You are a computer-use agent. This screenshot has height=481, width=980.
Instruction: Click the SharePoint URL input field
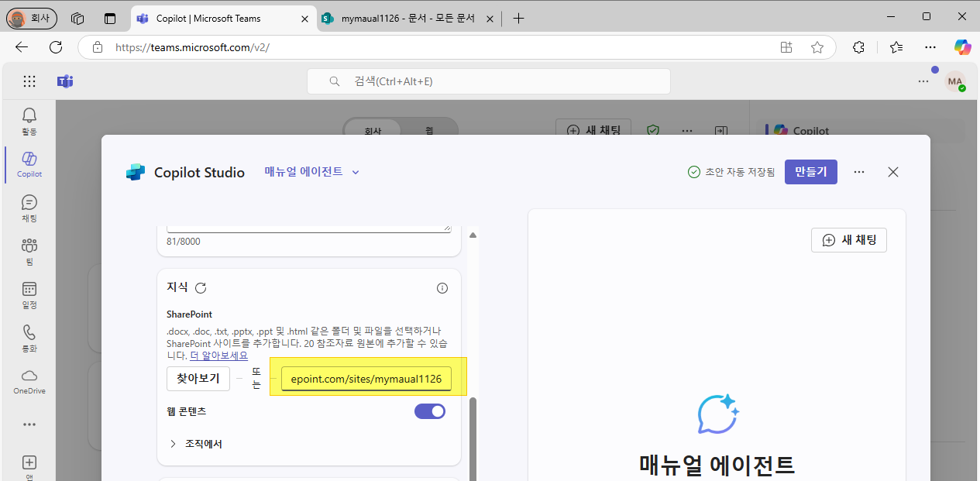366,379
